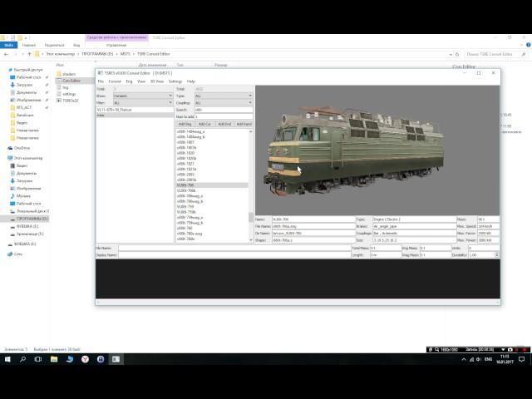532x399 pixels.
Task: Click the taskbar search magnifier icon
Action: tap(24, 359)
